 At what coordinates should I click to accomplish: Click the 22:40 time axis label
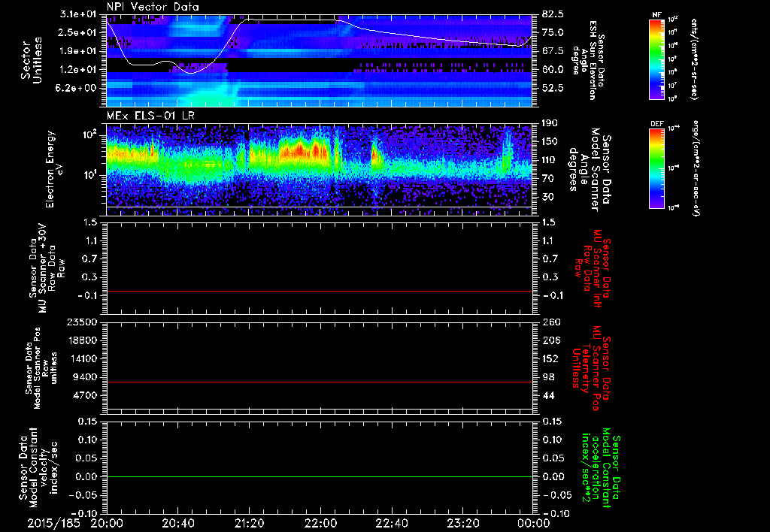click(x=392, y=522)
